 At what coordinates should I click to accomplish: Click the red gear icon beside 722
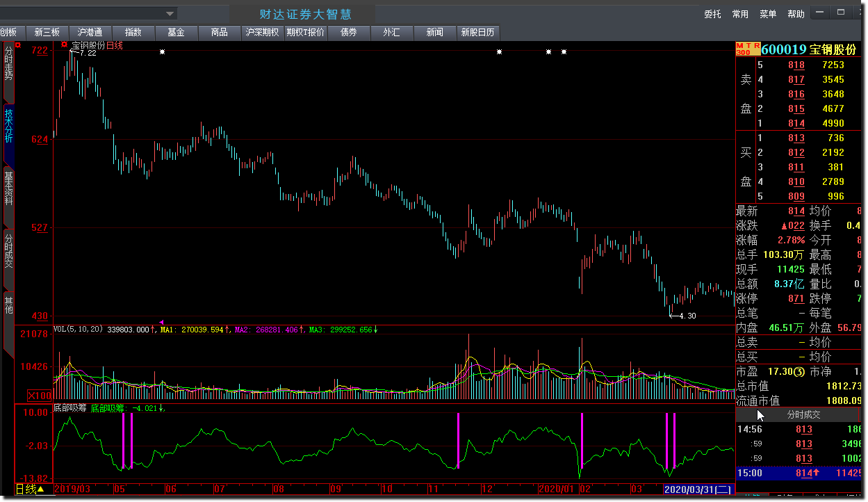click(18, 46)
